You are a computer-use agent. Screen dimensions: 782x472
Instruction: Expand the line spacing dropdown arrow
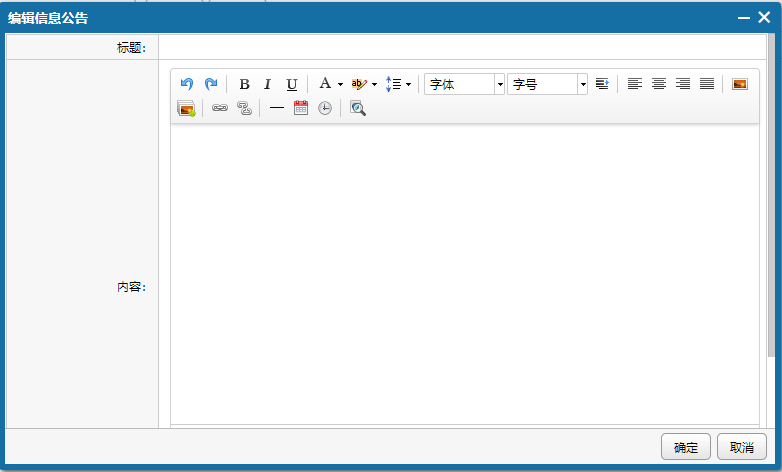point(408,84)
